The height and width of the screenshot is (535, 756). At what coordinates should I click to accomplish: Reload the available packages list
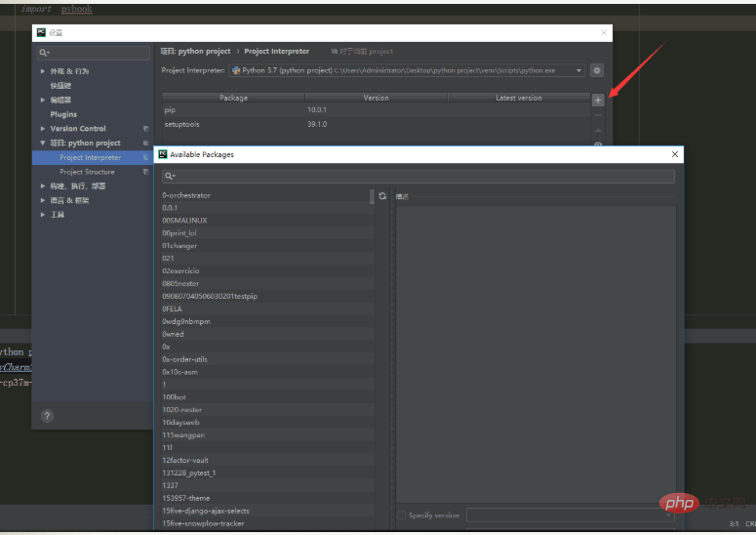[382, 196]
